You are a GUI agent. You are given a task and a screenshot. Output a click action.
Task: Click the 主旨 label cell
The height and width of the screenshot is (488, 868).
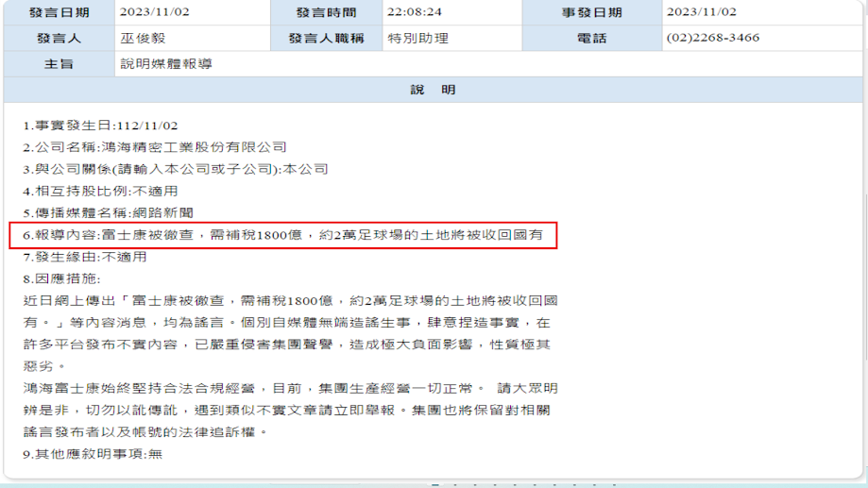pyautogui.click(x=60, y=64)
